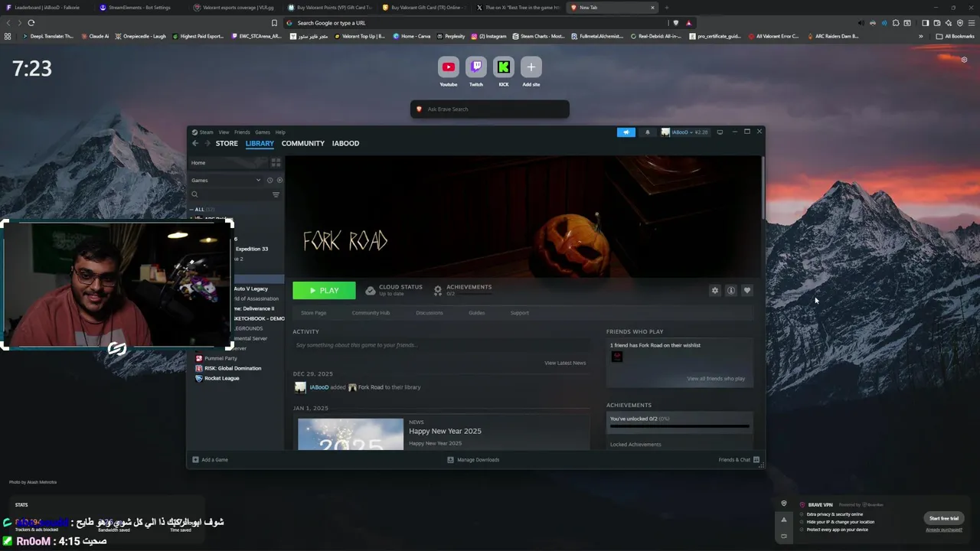
Task: Click the Achievements trophy icon
Action: pyautogui.click(x=438, y=291)
